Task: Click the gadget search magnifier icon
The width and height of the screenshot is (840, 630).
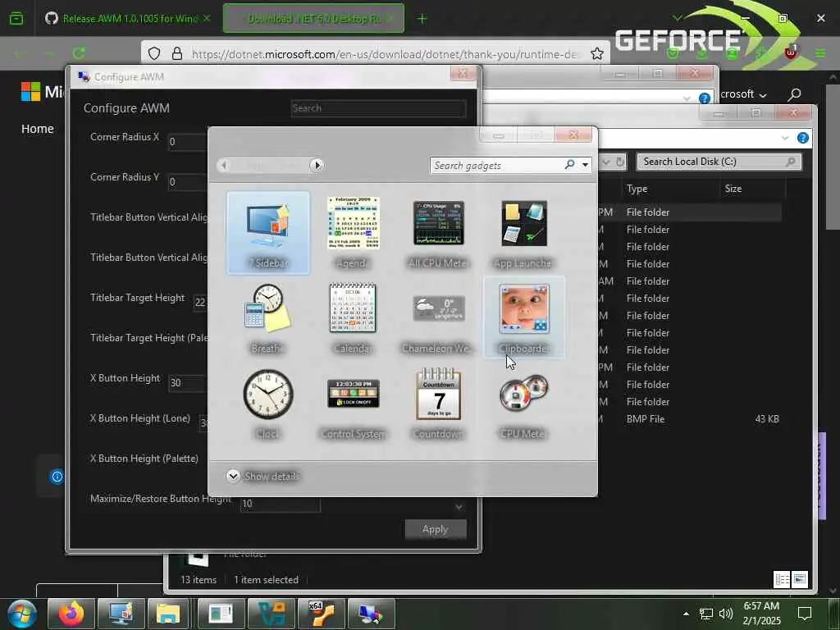Action: [569, 164]
